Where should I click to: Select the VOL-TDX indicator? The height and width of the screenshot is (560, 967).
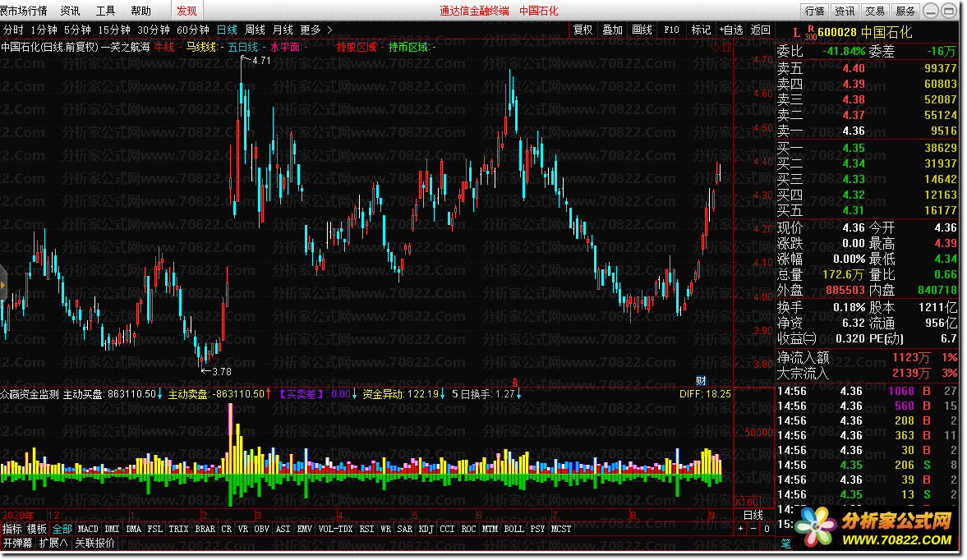(x=335, y=529)
